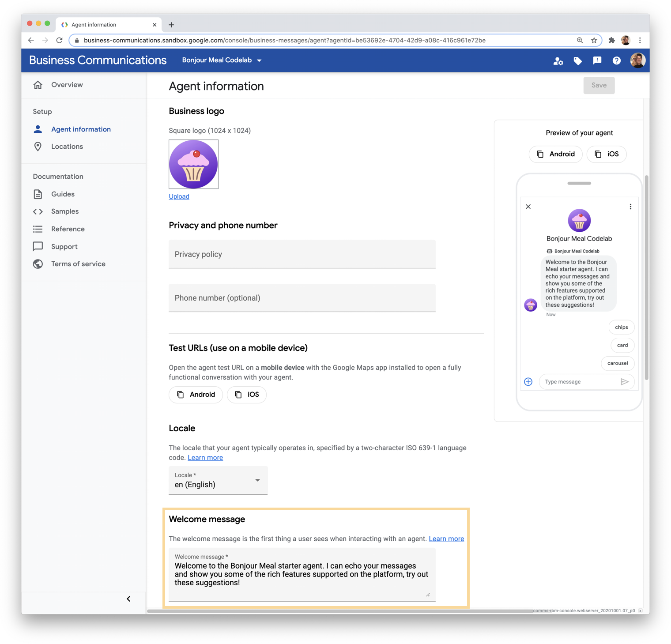
Task: Go to Overview in the sidebar
Action: 67,85
